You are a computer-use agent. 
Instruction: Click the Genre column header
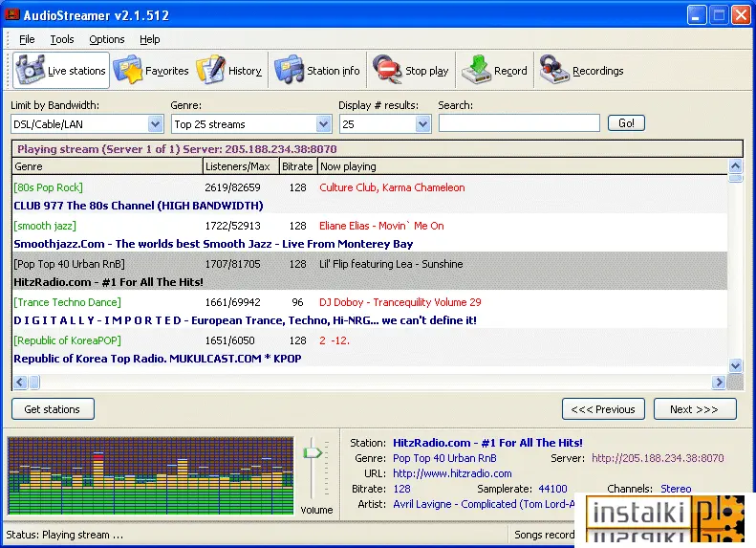[x=107, y=166]
